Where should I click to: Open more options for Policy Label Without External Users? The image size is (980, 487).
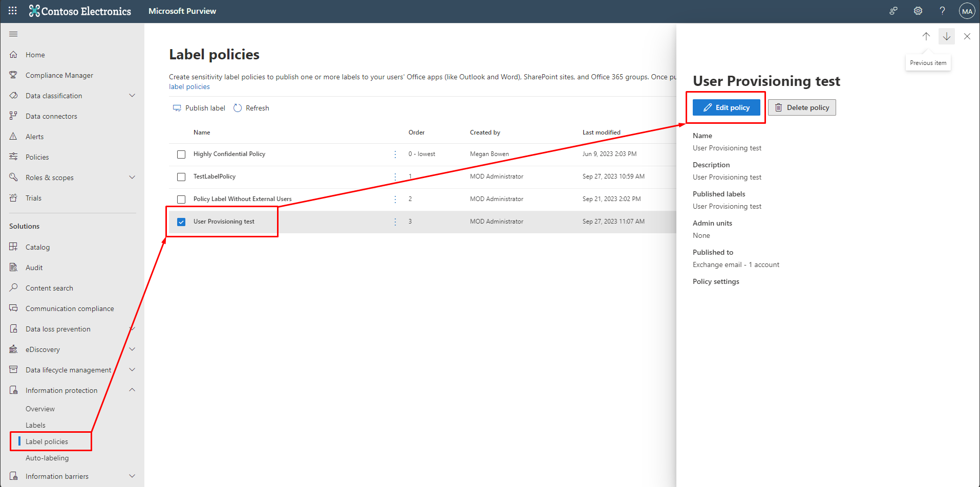coord(395,199)
